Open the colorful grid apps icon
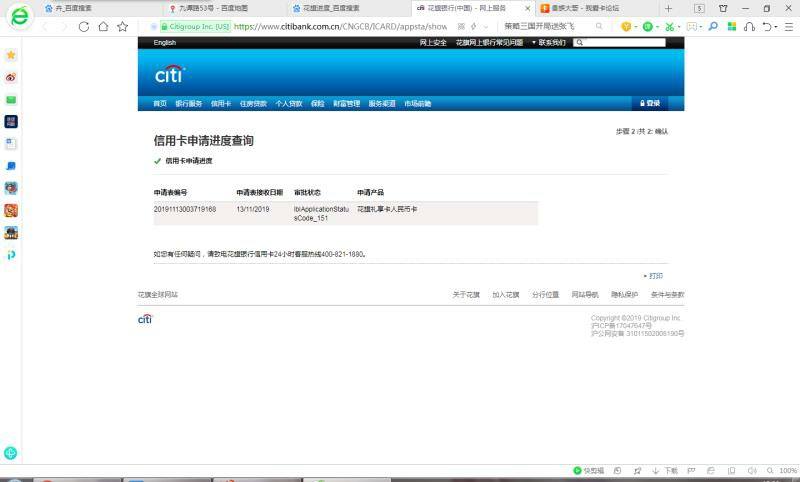Screen dimensions: 800x482 pos(732,27)
